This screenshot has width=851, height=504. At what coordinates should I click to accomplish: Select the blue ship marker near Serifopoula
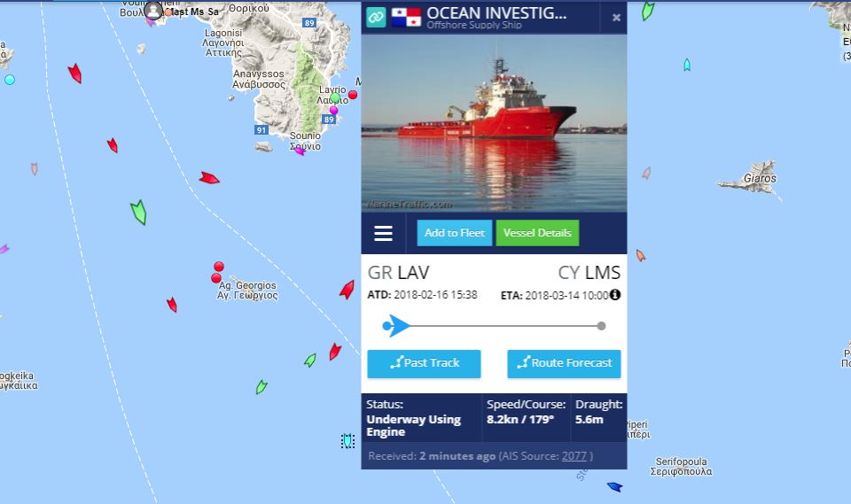click(615, 486)
